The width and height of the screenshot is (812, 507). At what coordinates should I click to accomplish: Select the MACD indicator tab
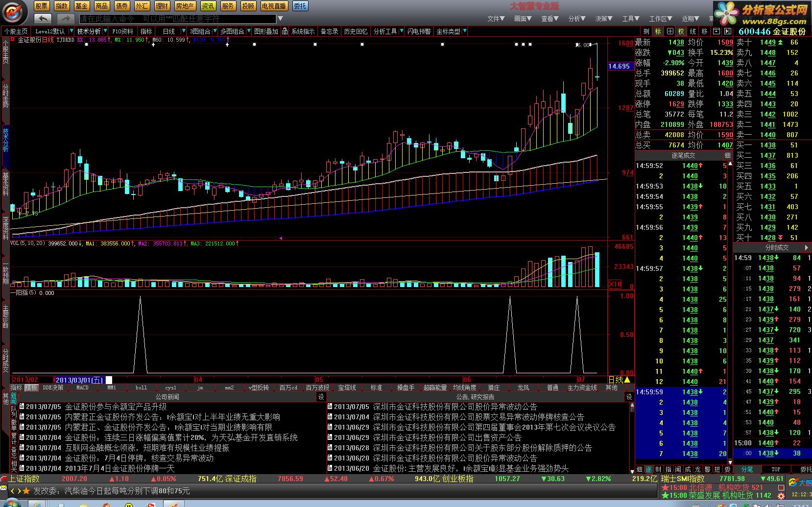coord(82,387)
